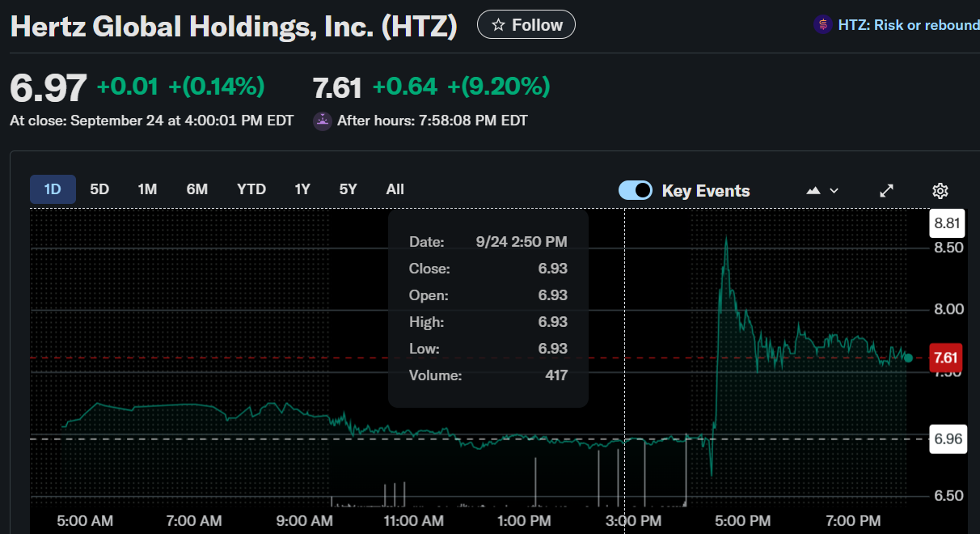The image size is (980, 534).
Task: Click the 11:00 AM time axis label
Action: (x=412, y=521)
